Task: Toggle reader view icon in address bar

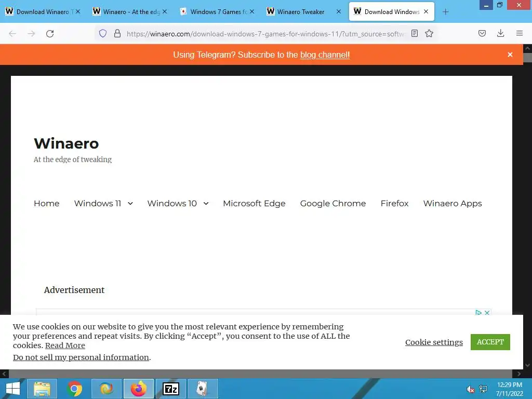Action: coord(414,33)
